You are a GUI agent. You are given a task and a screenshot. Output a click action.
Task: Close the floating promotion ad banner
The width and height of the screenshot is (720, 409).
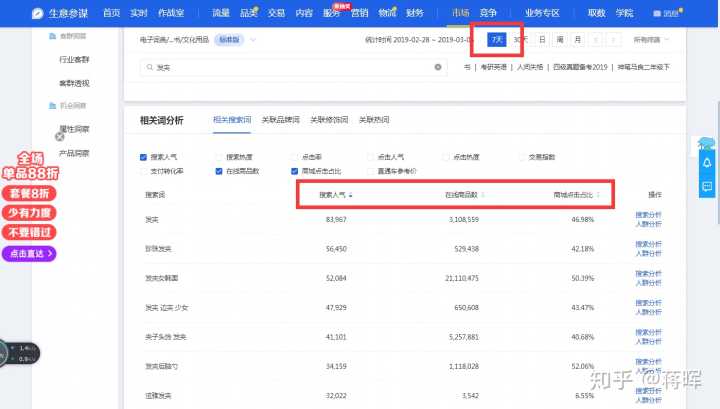[59, 136]
